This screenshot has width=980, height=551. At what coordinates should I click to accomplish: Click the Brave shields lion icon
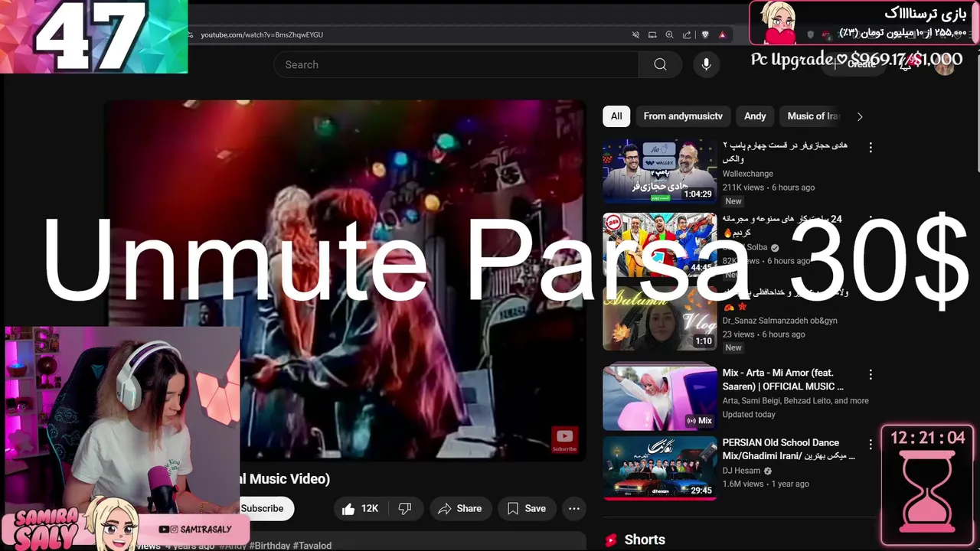tap(705, 34)
